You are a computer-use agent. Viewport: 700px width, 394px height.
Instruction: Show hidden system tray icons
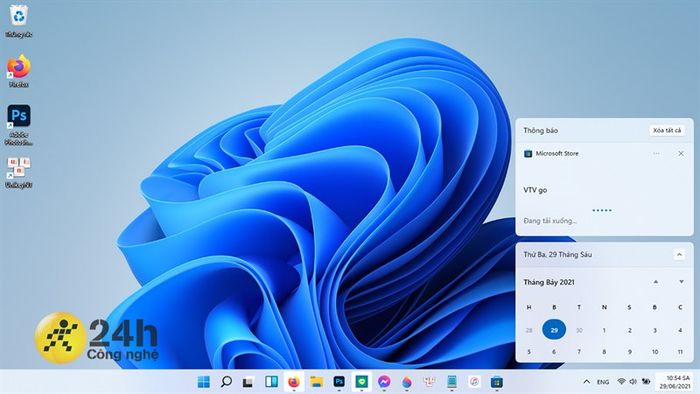[587, 382]
